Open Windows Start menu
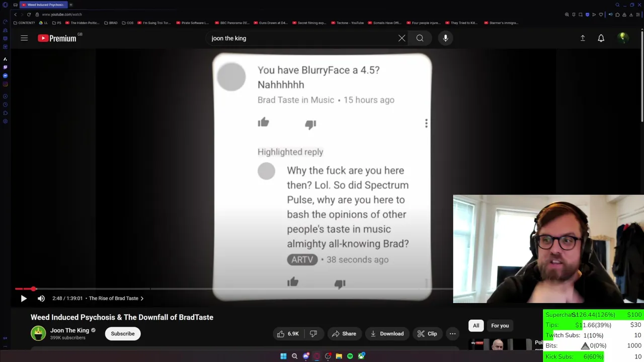The height and width of the screenshot is (362, 644). [283, 356]
